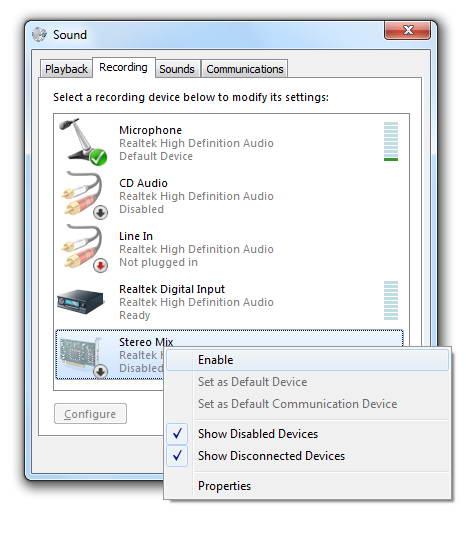Image resolution: width=475 pixels, height=533 pixels.
Task: Close the Sound dialog window
Action: coord(408,30)
